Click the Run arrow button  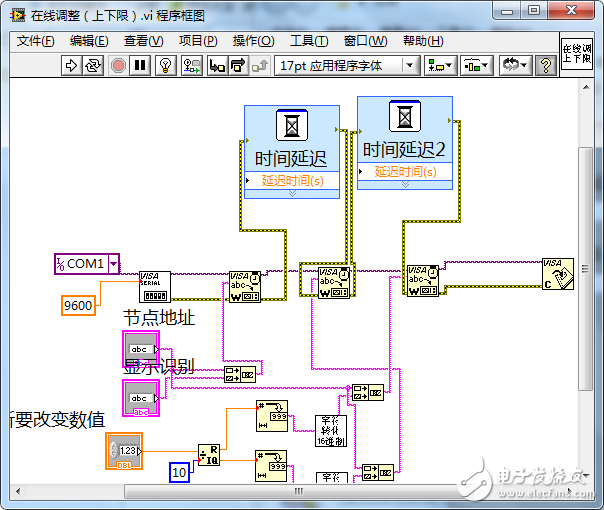coord(71,65)
